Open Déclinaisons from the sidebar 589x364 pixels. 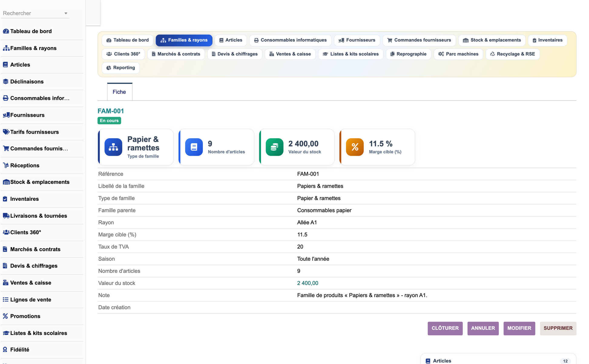click(42, 82)
